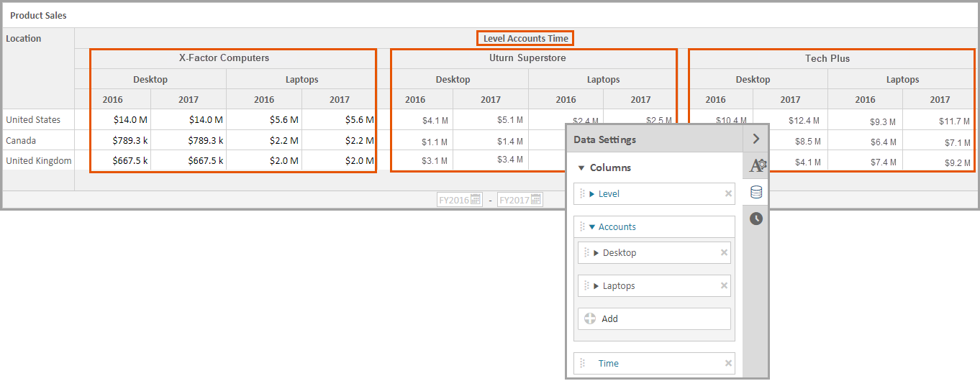The width and height of the screenshot is (980, 381).
Task: Click Desktop header under X-Factor Computers
Action: [x=150, y=79]
